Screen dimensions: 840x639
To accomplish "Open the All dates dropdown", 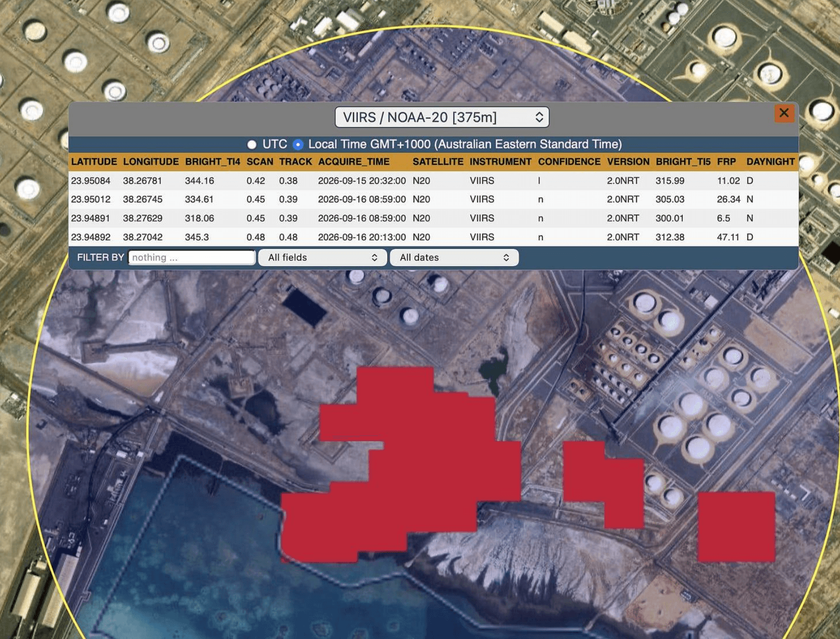I will tap(454, 258).
